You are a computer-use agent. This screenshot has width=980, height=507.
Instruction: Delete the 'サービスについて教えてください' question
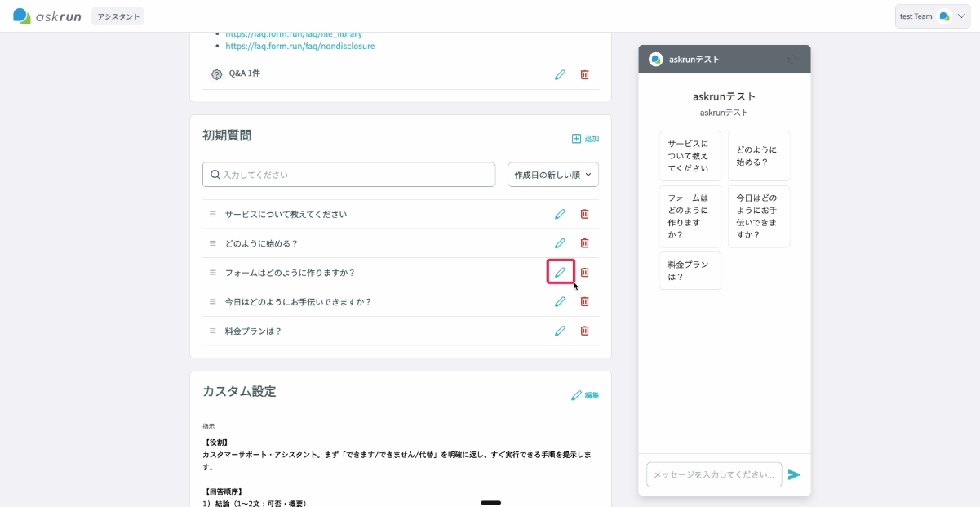[x=584, y=214]
